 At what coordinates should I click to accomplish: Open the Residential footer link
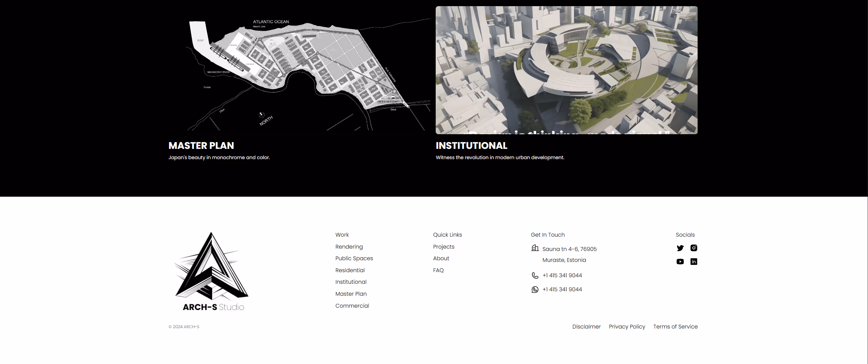point(350,270)
